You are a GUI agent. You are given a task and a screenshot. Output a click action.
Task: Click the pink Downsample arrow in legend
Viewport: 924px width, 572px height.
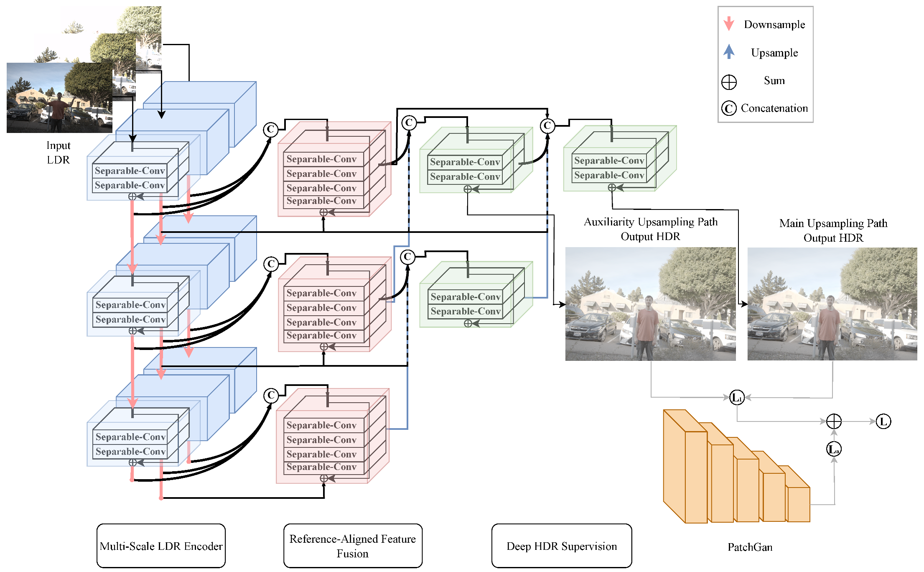(x=728, y=23)
